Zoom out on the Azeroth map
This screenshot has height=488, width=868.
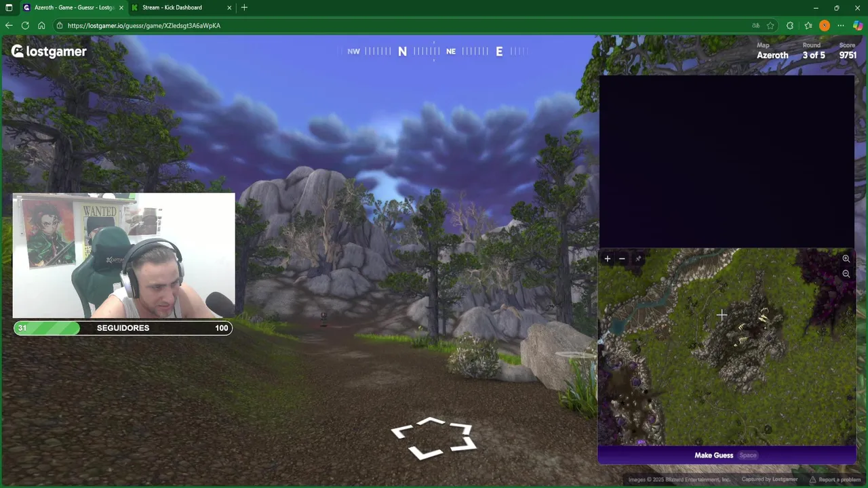tap(846, 274)
